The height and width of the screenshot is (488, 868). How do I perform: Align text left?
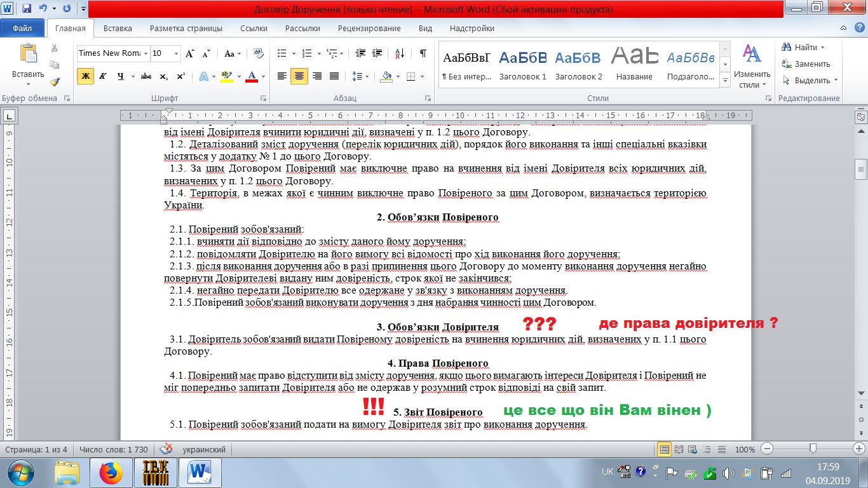click(282, 76)
